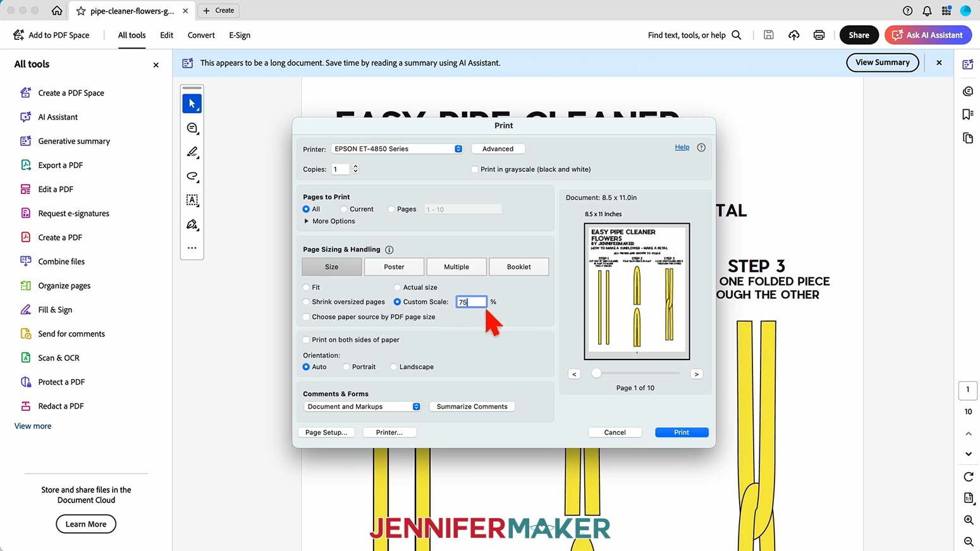This screenshot has width=980, height=551.
Task: Click the blue Print button
Action: (x=682, y=433)
